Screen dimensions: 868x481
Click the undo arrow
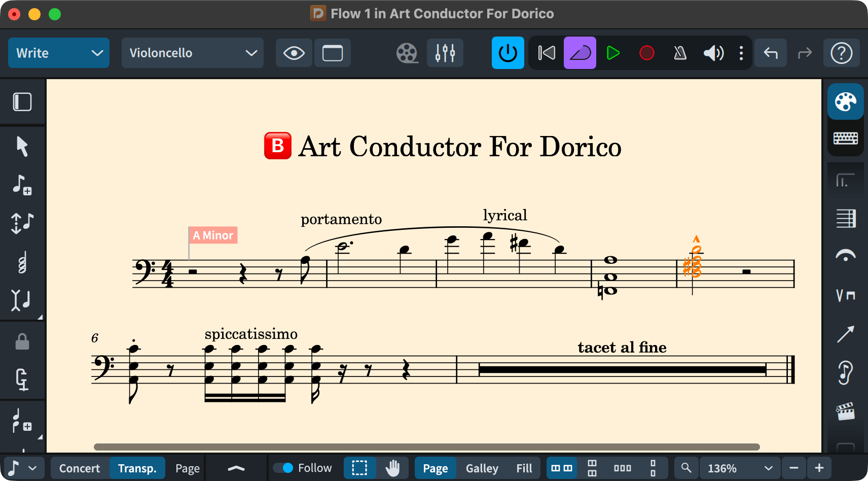[770, 53]
